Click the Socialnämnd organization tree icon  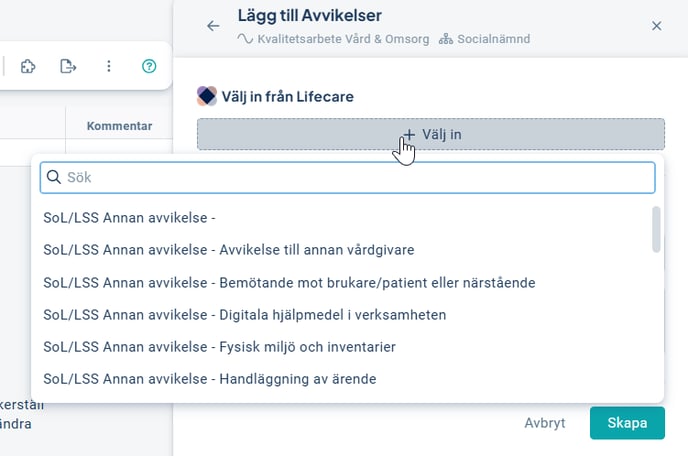pos(446,39)
